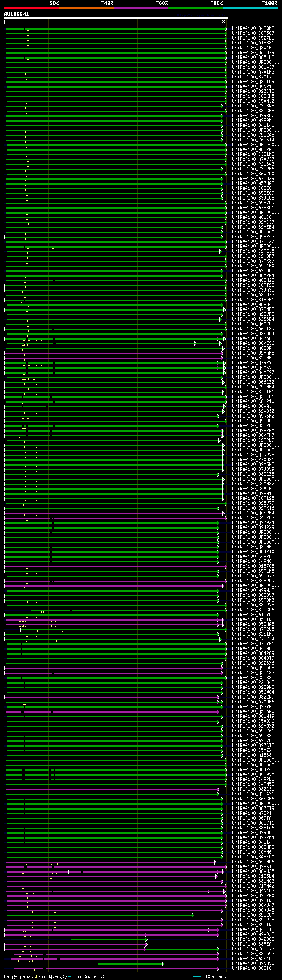Image resolution: width=282 pixels, height=980 pixels.
Task: Select hit label UniRef100_Q9JRX9
Action: (253, 527)
